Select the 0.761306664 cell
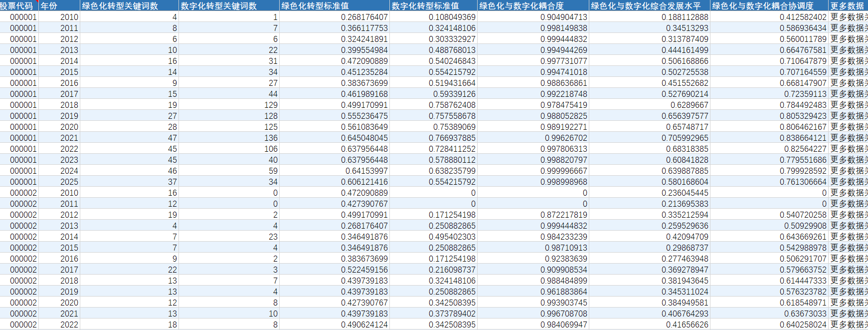This screenshot has width=868, height=330. click(x=769, y=182)
